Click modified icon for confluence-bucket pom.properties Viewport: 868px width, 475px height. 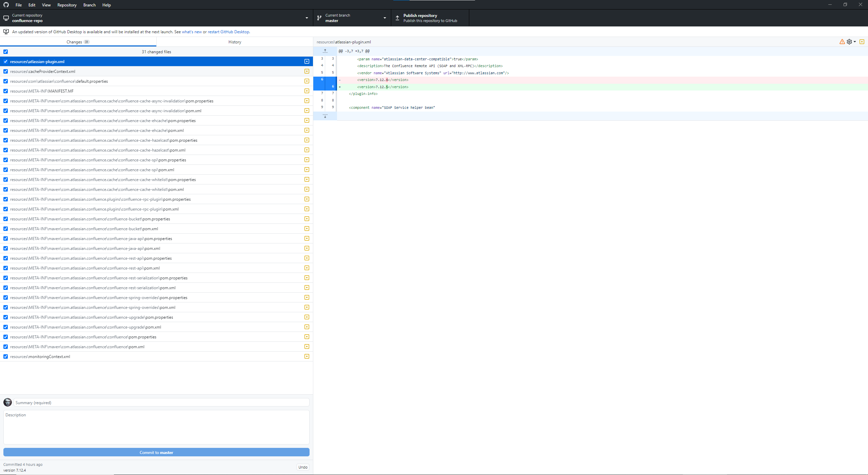point(307,219)
